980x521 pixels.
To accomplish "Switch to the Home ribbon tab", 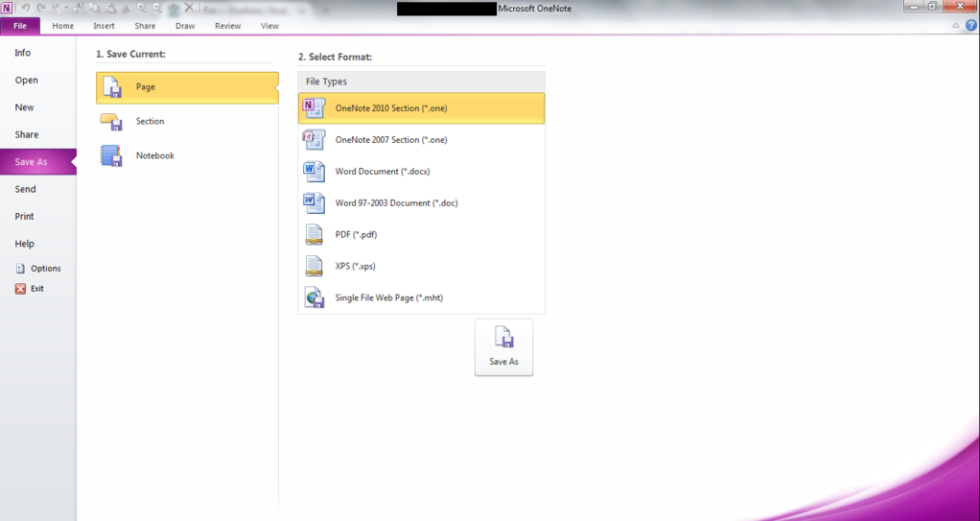I will pos(62,26).
